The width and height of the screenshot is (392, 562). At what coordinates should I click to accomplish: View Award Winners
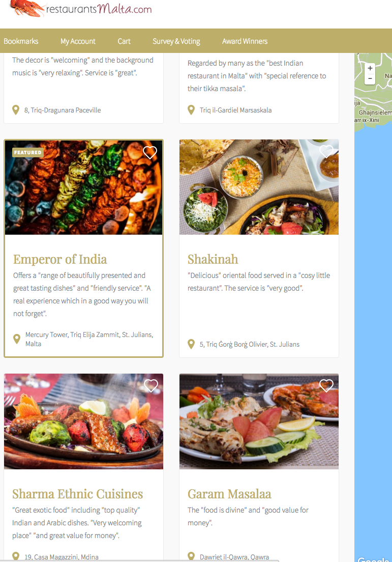[245, 41]
